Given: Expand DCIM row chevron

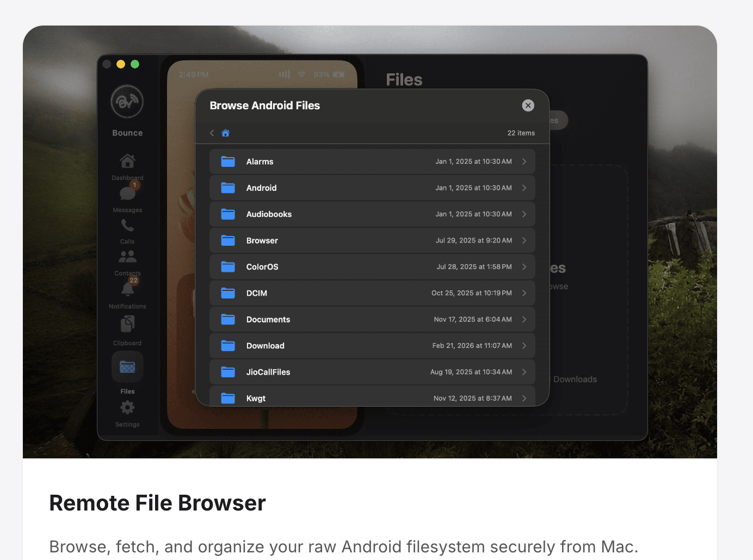Looking at the screenshot, I should pyautogui.click(x=524, y=293).
